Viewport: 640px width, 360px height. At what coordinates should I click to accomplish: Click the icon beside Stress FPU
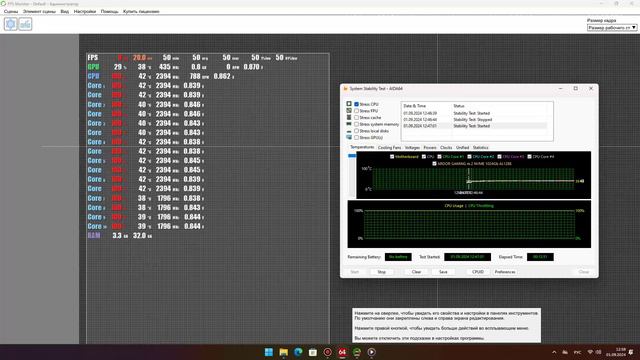pyautogui.click(x=349, y=111)
